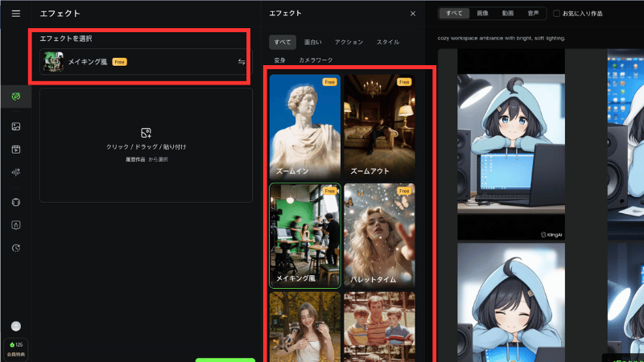Select the すべて effect category tab
The height and width of the screenshot is (362, 644).
click(283, 42)
